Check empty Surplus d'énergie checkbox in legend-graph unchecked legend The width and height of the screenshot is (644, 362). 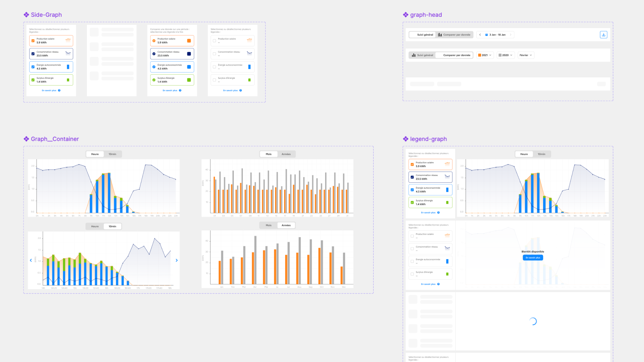(x=412, y=274)
